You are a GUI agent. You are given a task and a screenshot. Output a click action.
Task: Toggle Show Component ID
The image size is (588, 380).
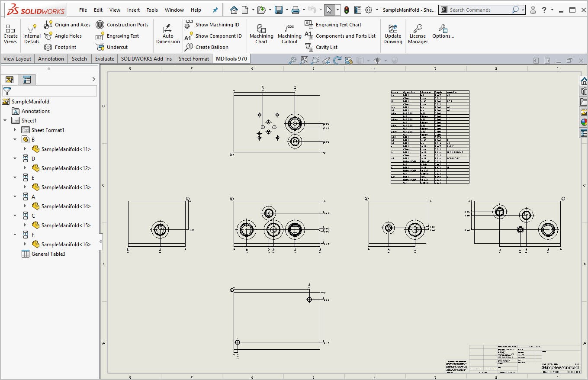pyautogui.click(x=213, y=36)
